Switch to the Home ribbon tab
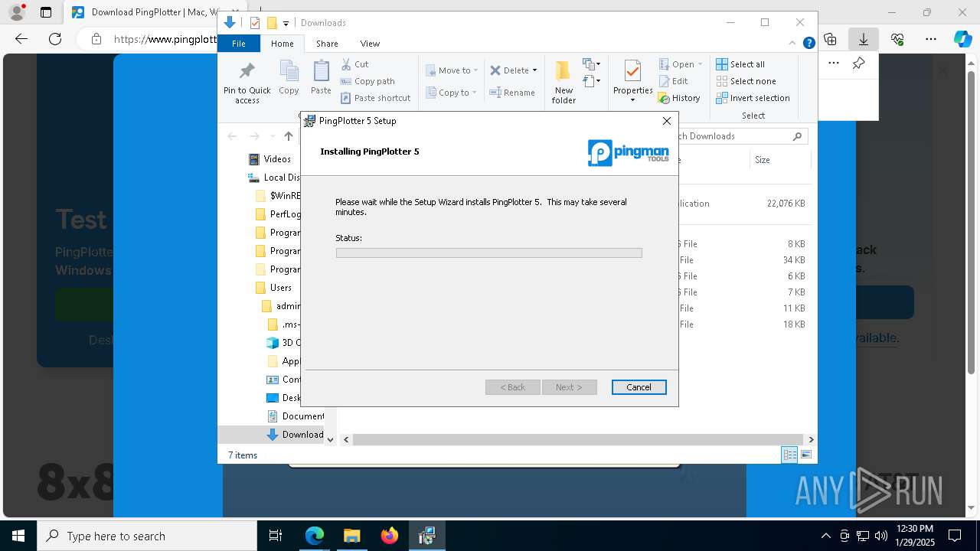 pos(282,44)
